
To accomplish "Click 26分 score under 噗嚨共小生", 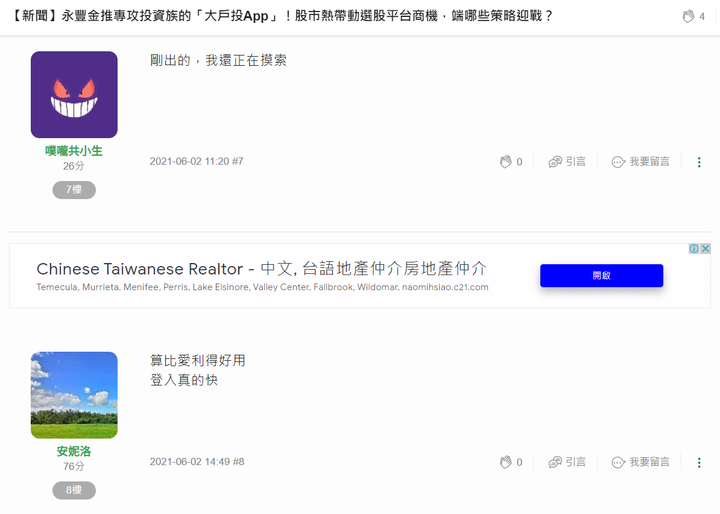I will (74, 166).
